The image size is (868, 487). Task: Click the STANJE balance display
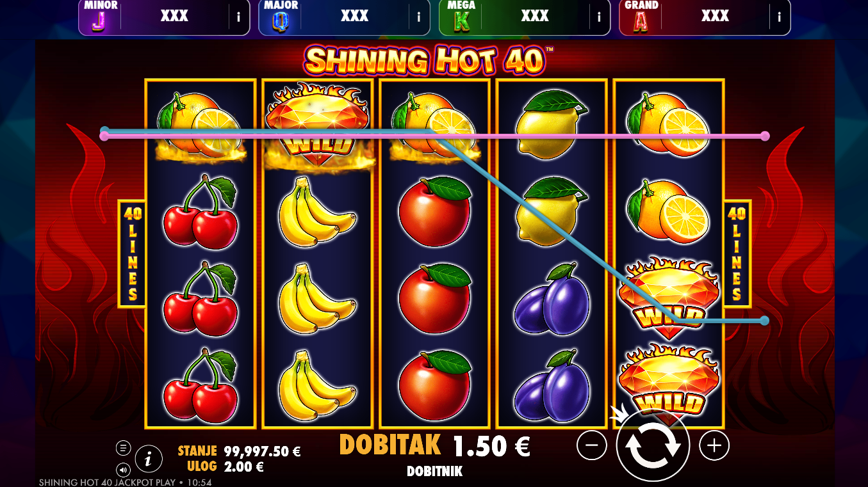point(239,451)
